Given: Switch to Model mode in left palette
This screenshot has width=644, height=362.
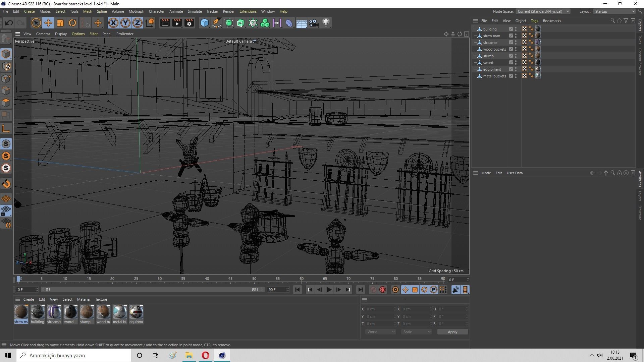Looking at the screenshot, I should 6,54.
